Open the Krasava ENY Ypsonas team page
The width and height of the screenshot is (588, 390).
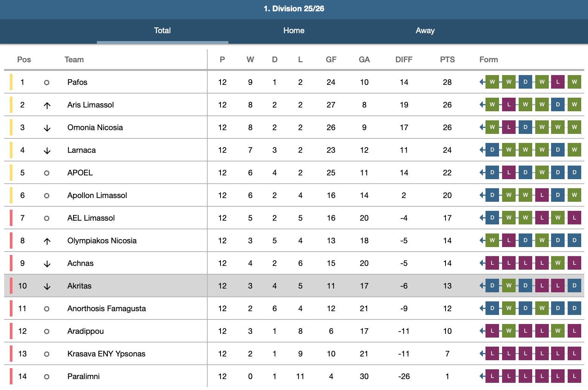[x=106, y=354]
